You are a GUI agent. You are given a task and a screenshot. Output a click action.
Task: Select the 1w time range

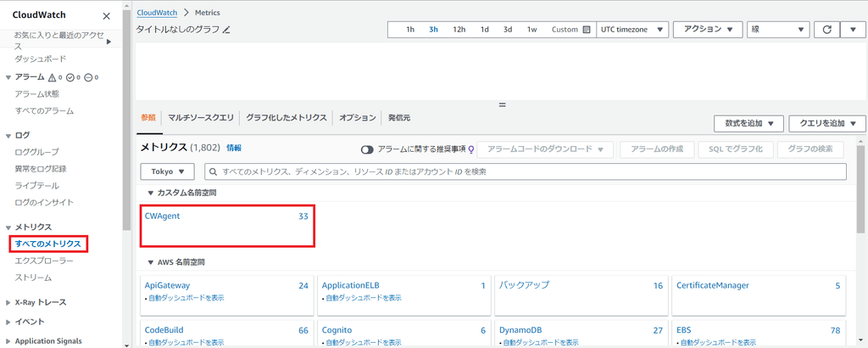531,30
